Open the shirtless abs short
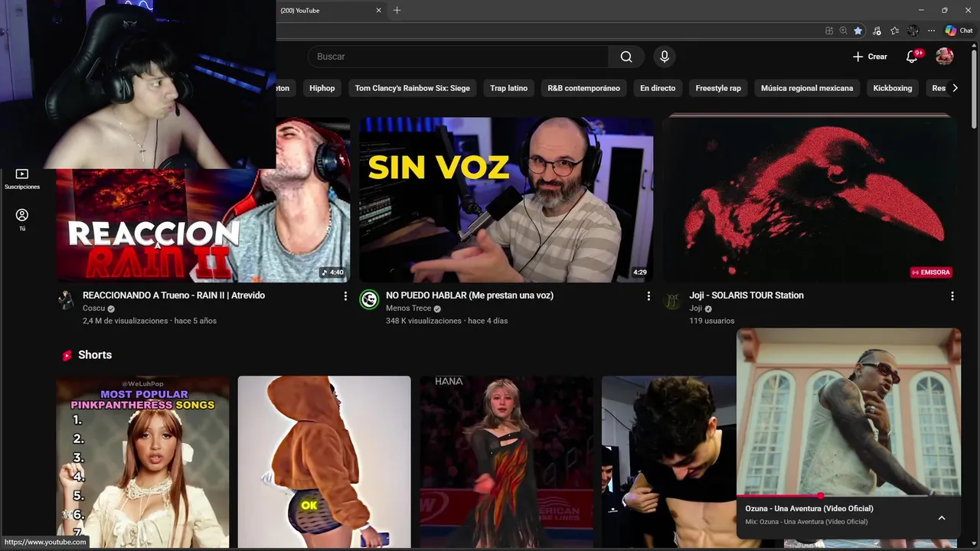The height and width of the screenshot is (551, 980). click(x=668, y=461)
